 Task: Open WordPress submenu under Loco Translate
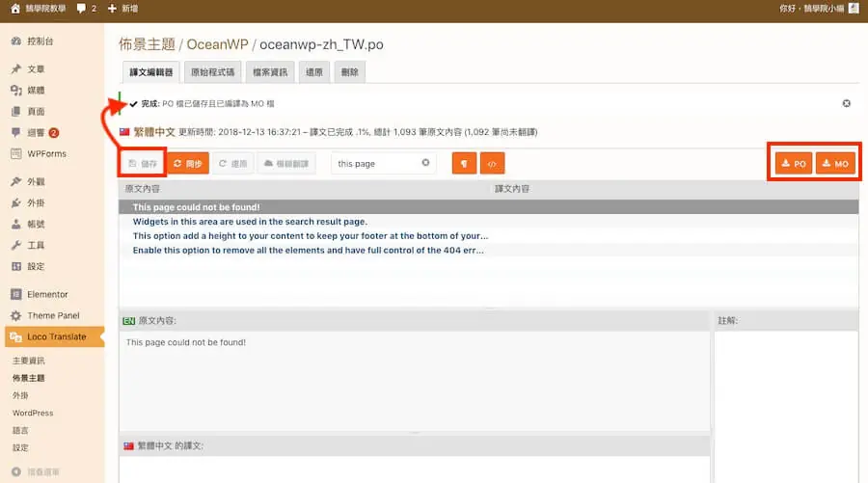[x=33, y=413]
